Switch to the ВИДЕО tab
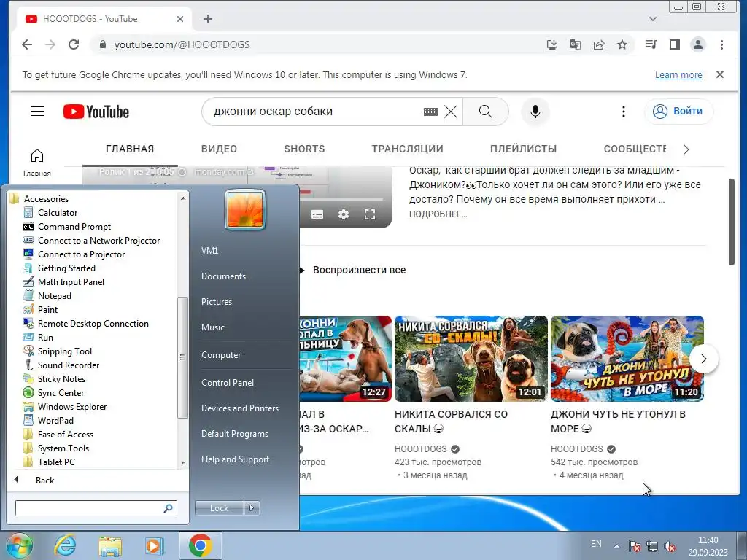 (x=219, y=149)
